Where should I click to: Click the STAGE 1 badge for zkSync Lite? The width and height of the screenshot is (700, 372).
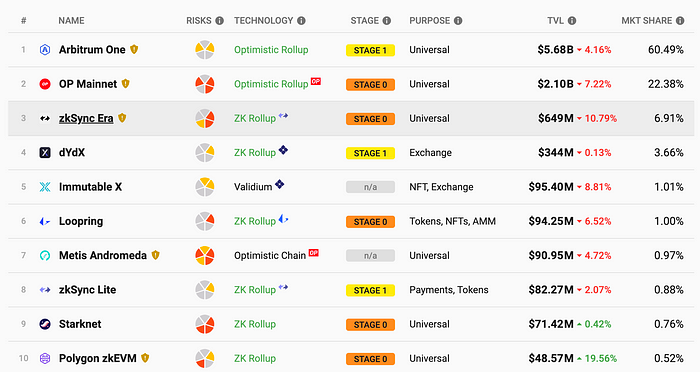pyautogui.click(x=371, y=290)
